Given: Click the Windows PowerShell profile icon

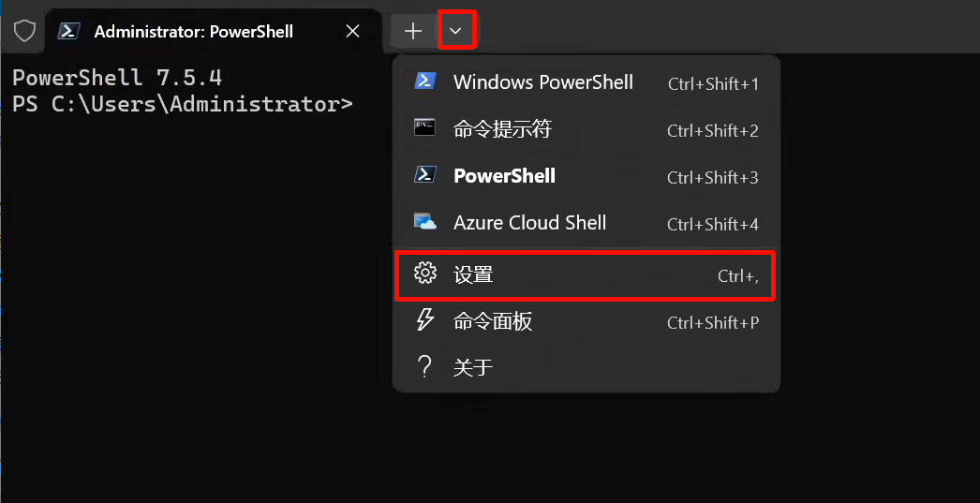Looking at the screenshot, I should point(425,81).
